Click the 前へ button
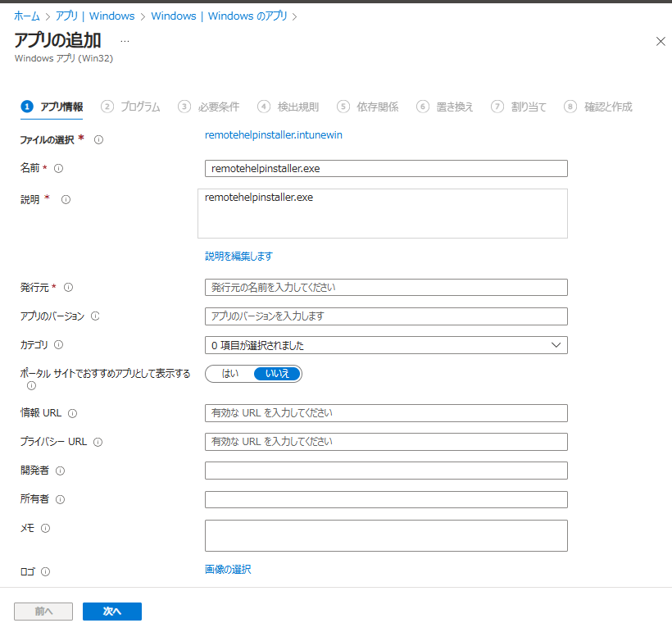 point(43,612)
